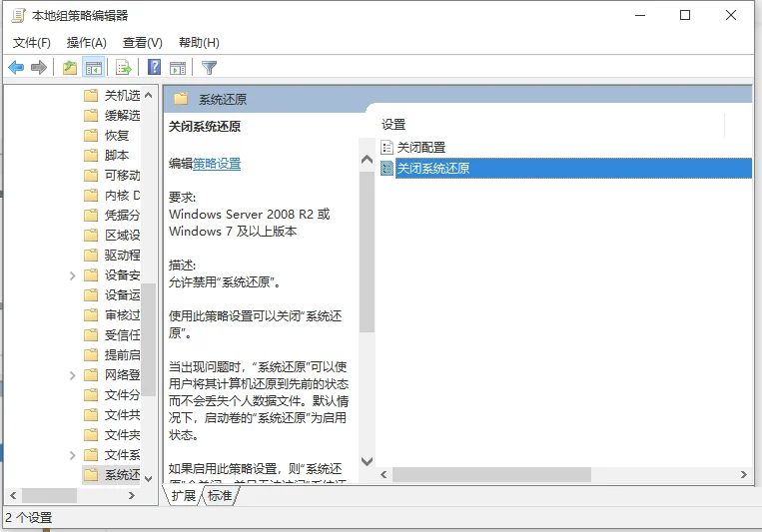The width and height of the screenshot is (762, 532).
Task: Select the 系统还 tree folder
Action: 111,475
